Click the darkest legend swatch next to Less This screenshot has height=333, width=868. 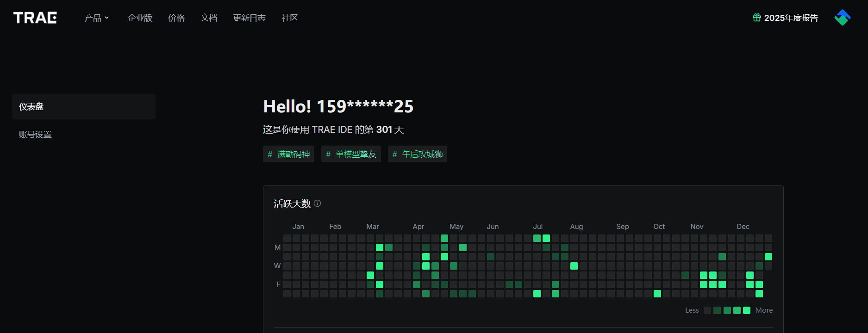coord(707,310)
